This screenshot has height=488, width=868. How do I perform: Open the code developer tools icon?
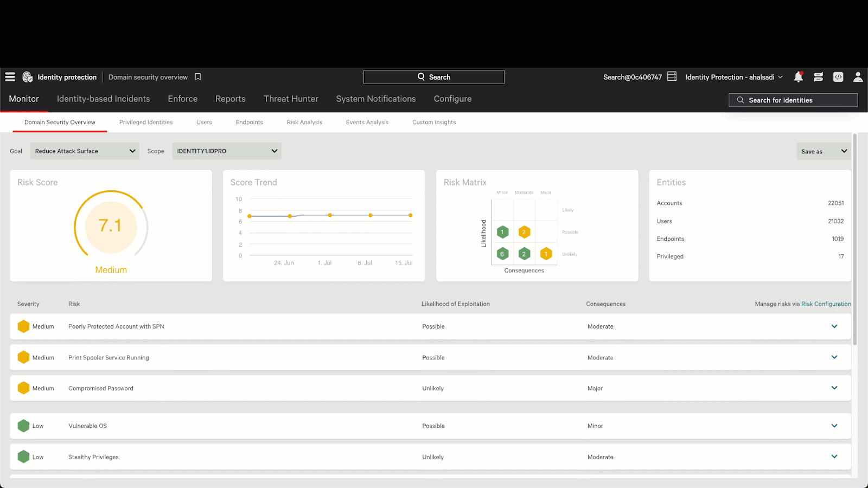coord(838,77)
